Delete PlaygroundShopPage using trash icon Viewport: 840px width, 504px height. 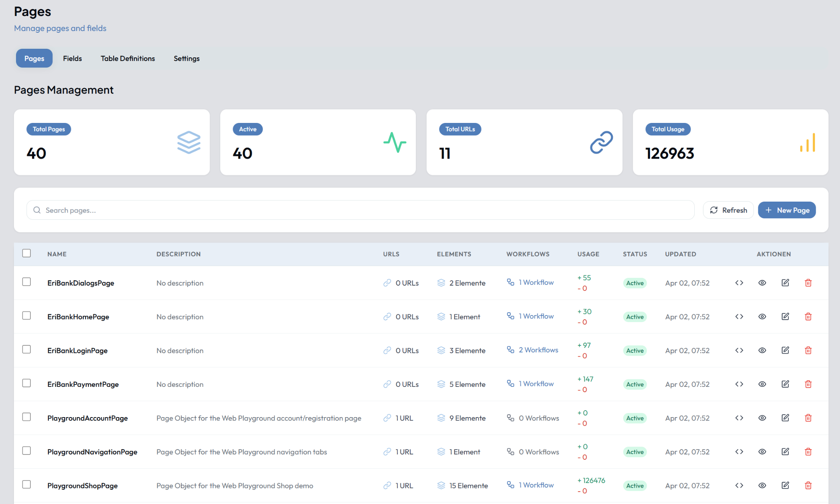[808, 486]
